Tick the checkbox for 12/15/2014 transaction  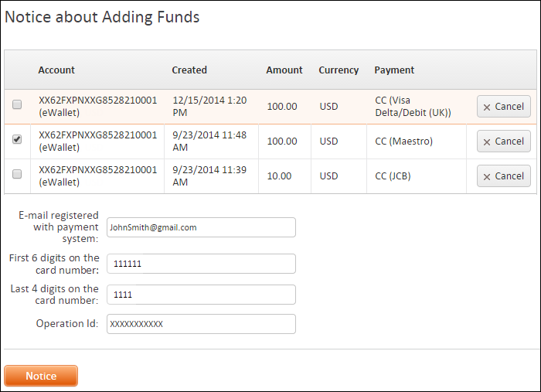pos(17,104)
